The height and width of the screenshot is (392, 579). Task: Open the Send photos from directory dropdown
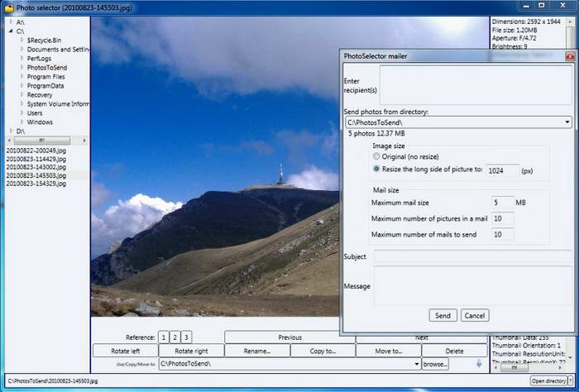click(567, 122)
